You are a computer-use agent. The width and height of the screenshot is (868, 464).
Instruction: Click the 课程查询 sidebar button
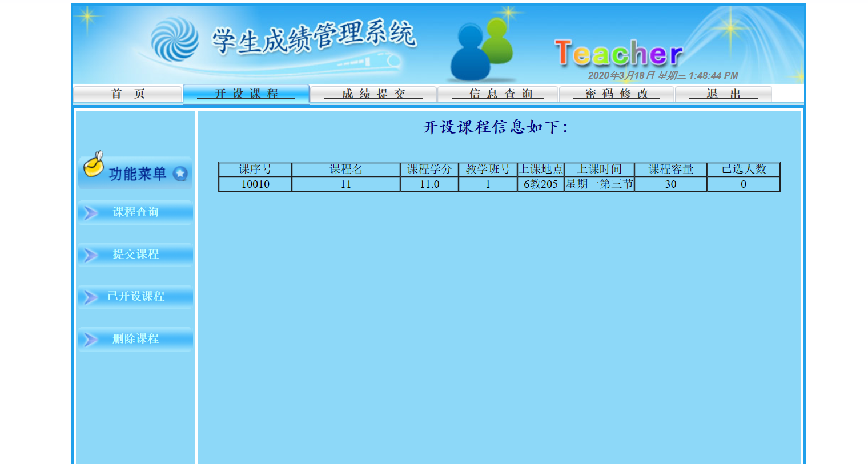135,212
